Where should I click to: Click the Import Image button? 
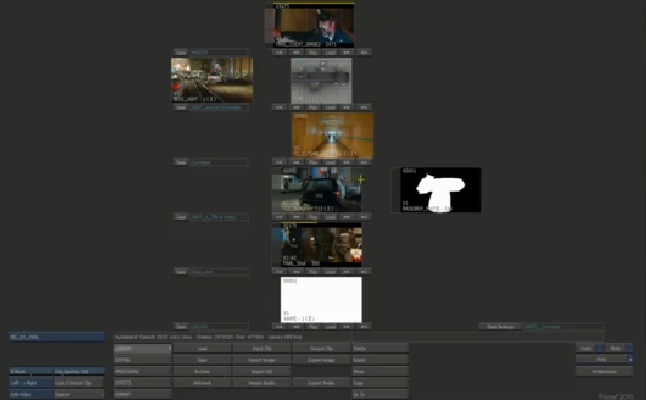pos(262,360)
